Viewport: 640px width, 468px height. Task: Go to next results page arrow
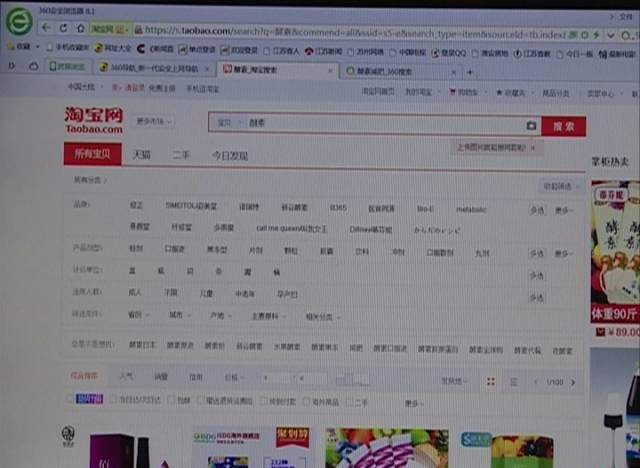(573, 382)
